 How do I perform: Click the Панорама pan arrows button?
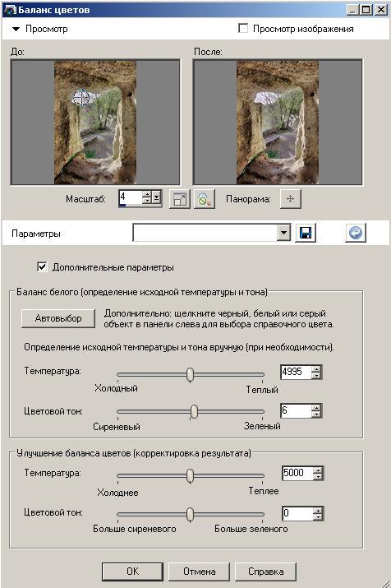pyautogui.click(x=290, y=199)
